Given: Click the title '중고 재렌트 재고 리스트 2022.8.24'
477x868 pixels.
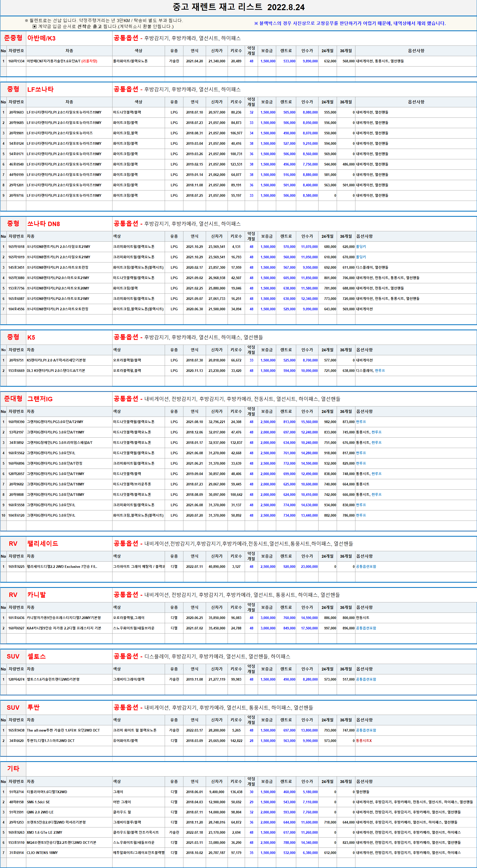Looking at the screenshot, I should pyautogui.click(x=239, y=7).
